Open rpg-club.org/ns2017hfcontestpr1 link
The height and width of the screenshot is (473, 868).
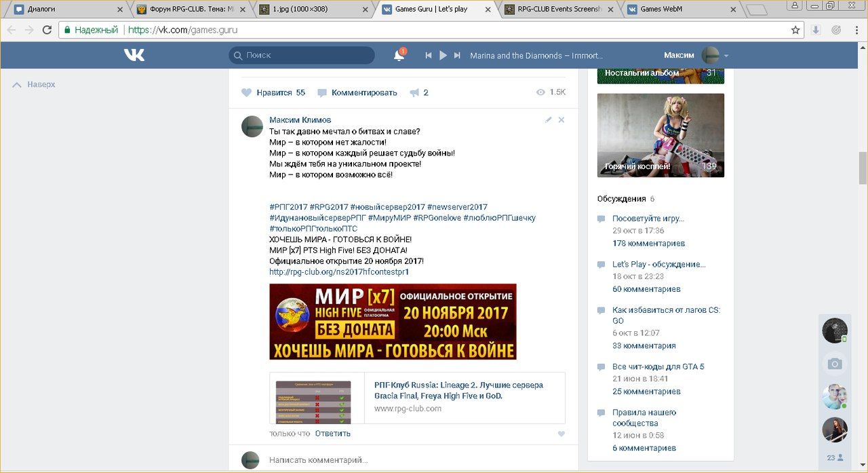coord(339,272)
